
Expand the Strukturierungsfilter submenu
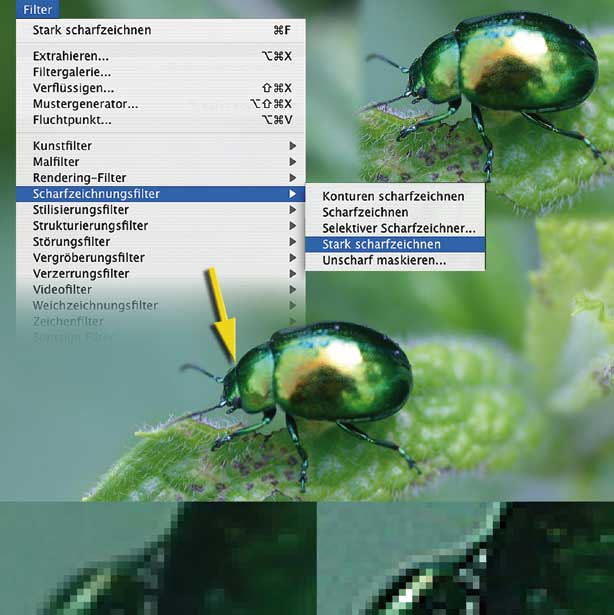click(x=160, y=226)
